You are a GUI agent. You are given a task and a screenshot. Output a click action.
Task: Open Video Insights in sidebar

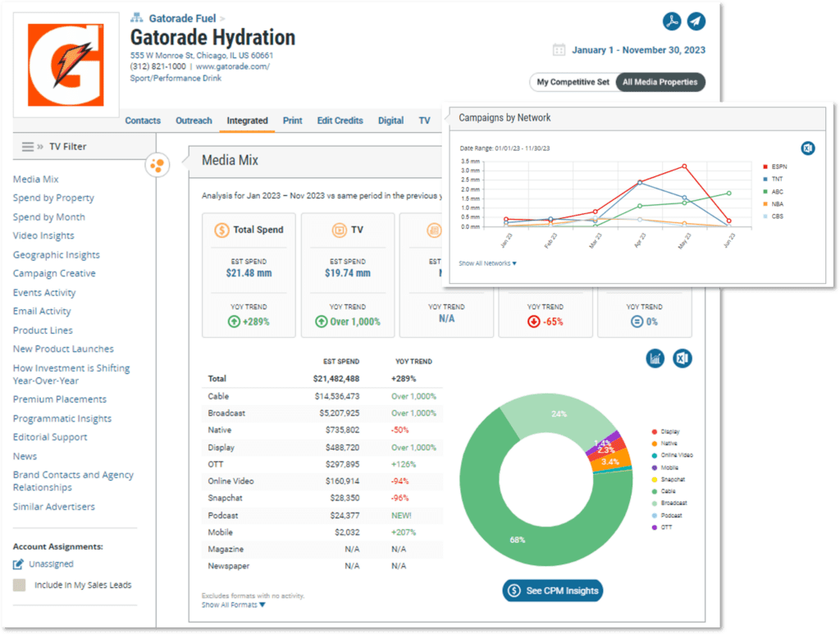pyautogui.click(x=43, y=235)
